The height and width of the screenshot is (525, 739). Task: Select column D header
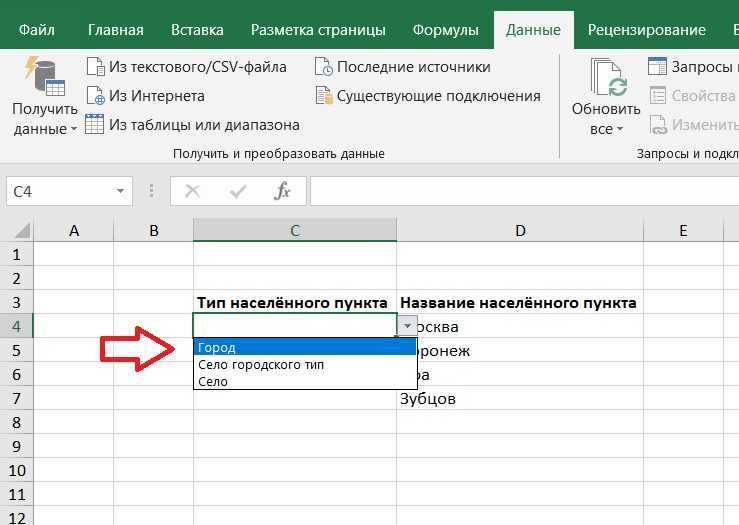(520, 230)
